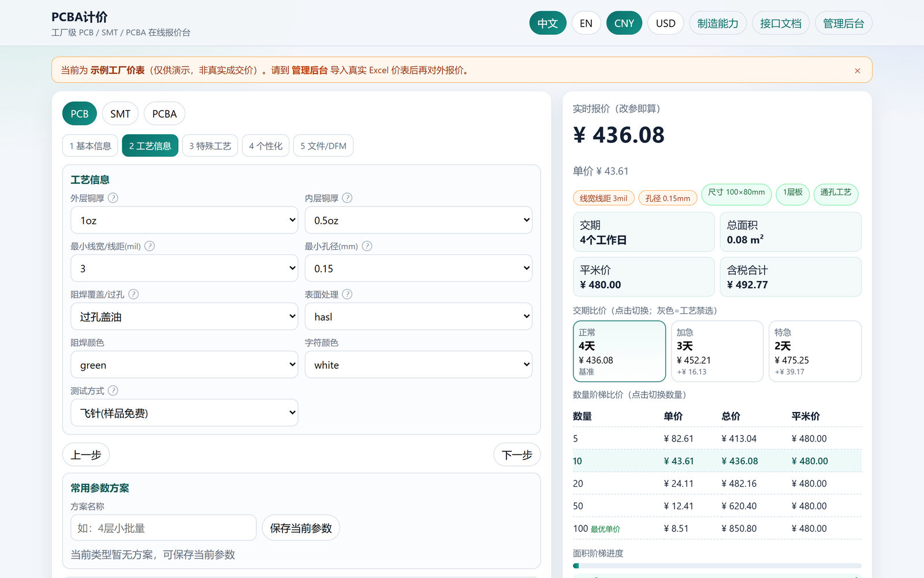The image size is (924, 578).
Task: Show help tooltip for 表面处理
Action: click(x=347, y=294)
